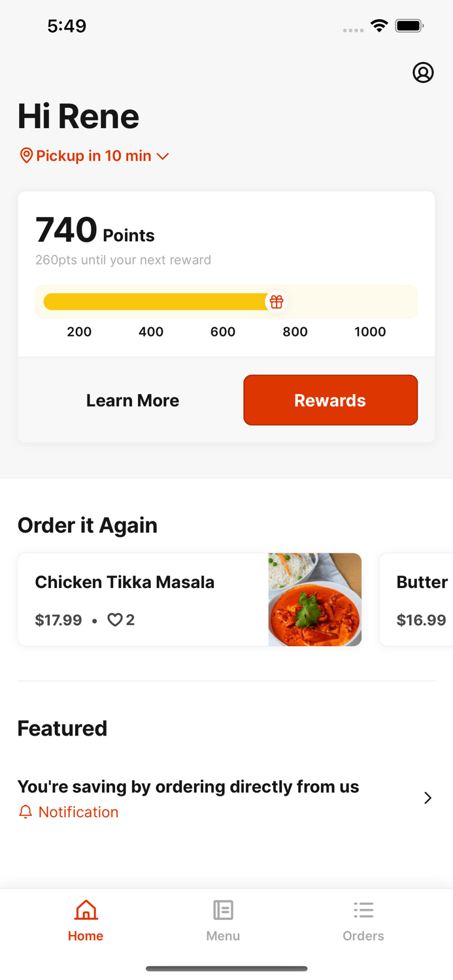Switch to the Orders tab
The width and height of the screenshot is (453, 980).
click(363, 920)
